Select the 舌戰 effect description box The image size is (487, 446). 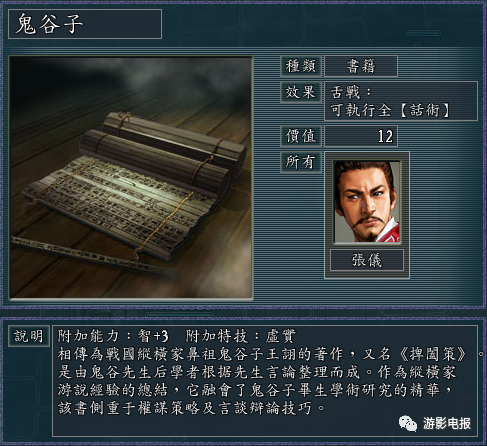tap(401, 101)
